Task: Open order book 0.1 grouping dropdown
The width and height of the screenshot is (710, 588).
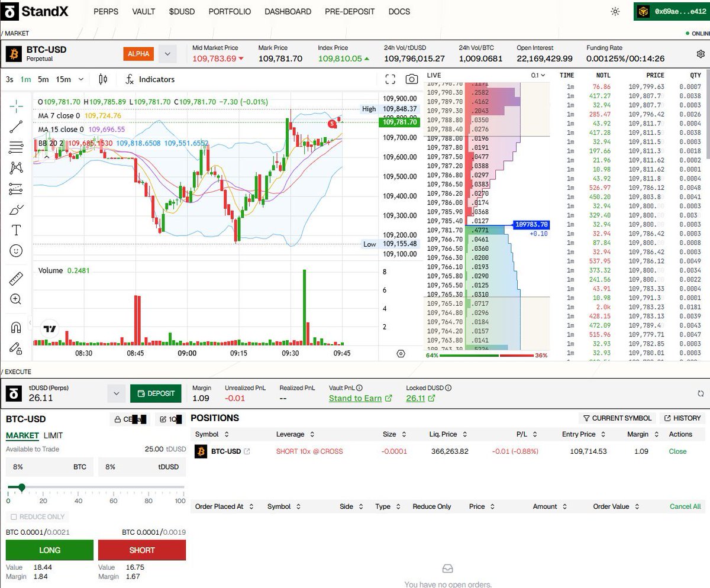Action: click(538, 75)
